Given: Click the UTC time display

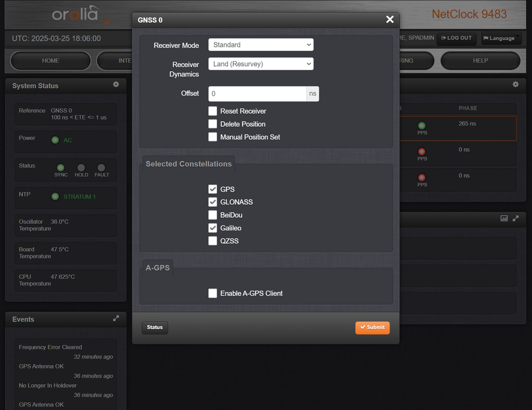Looking at the screenshot, I should coord(56,38).
